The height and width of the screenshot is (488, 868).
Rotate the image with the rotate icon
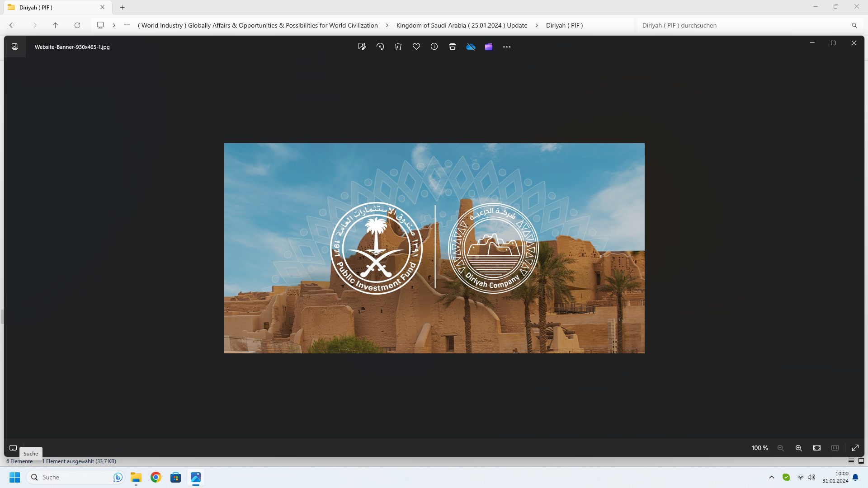coord(380,47)
